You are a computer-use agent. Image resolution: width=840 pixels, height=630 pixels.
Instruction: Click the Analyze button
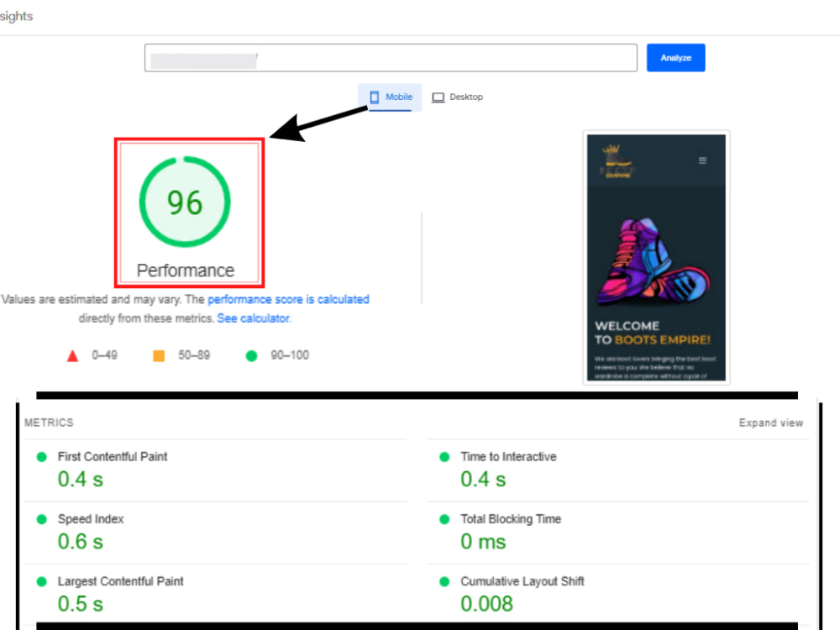[x=675, y=57]
